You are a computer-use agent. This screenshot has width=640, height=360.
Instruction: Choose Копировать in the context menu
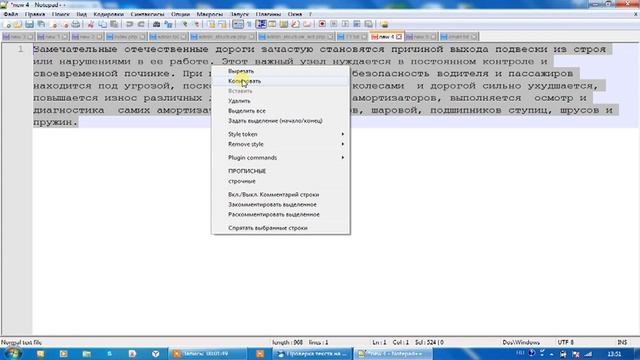[x=281, y=81]
